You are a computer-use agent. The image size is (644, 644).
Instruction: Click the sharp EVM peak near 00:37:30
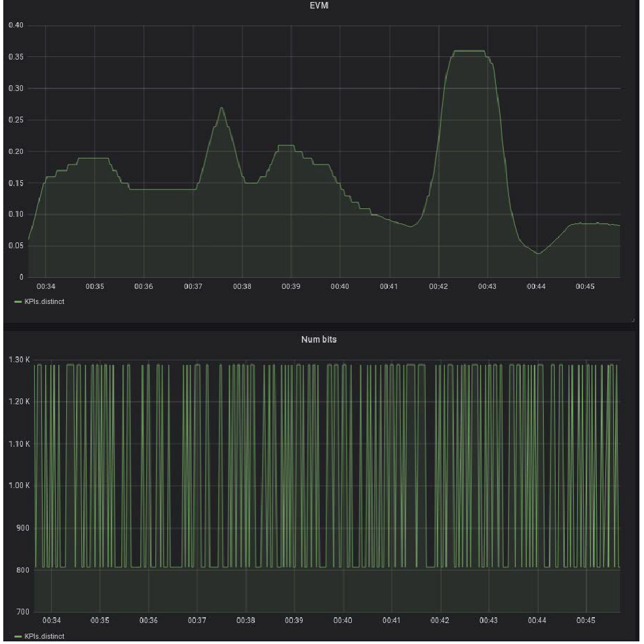[x=221, y=108]
